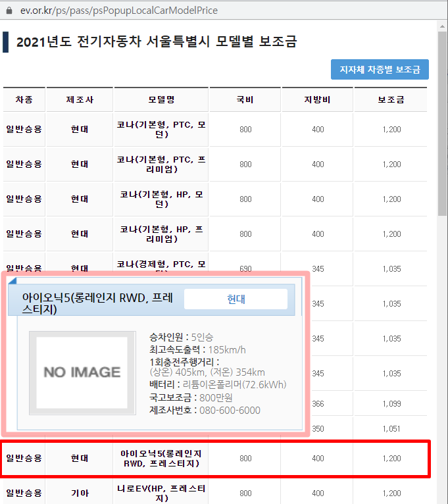Click tooltip line 제조사번호 : 080-600-6000

pyautogui.click(x=205, y=411)
